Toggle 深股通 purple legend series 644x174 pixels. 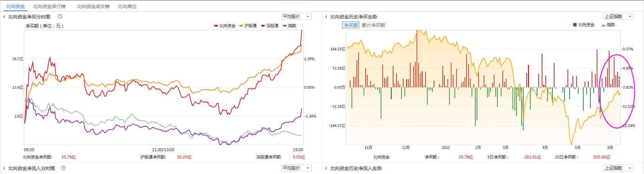[270, 26]
